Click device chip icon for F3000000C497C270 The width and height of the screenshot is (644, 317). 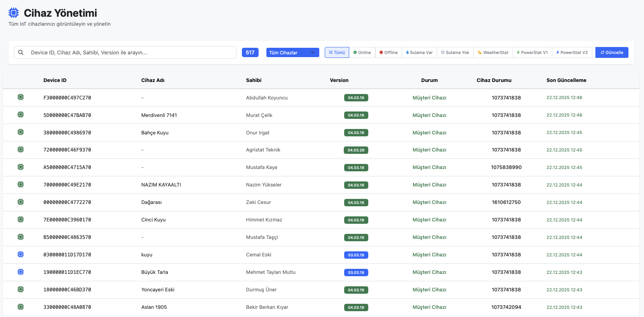21,97
